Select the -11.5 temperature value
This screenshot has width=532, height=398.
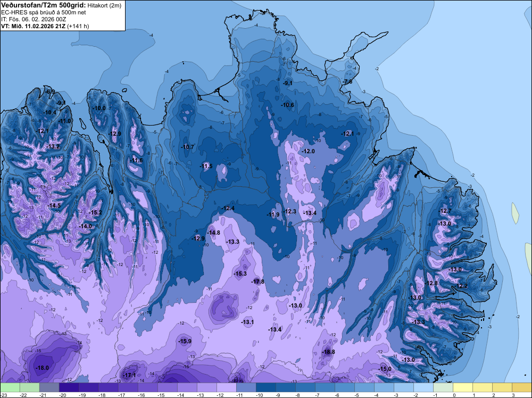point(206,166)
